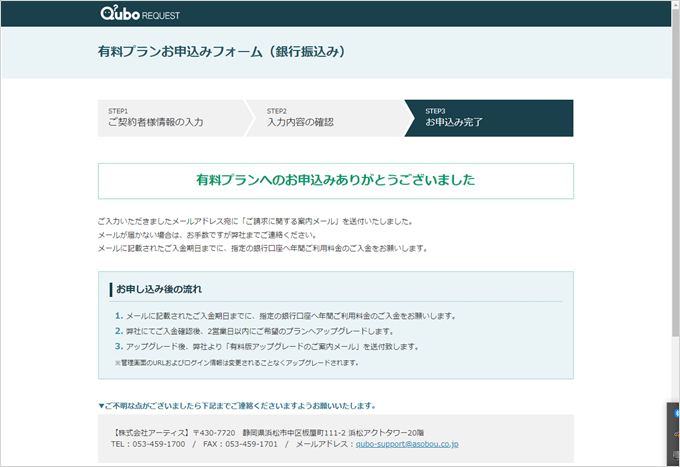Click the sentence メールが届かない場合は
The width and height of the screenshot is (680, 467).
pyautogui.click(x=207, y=235)
